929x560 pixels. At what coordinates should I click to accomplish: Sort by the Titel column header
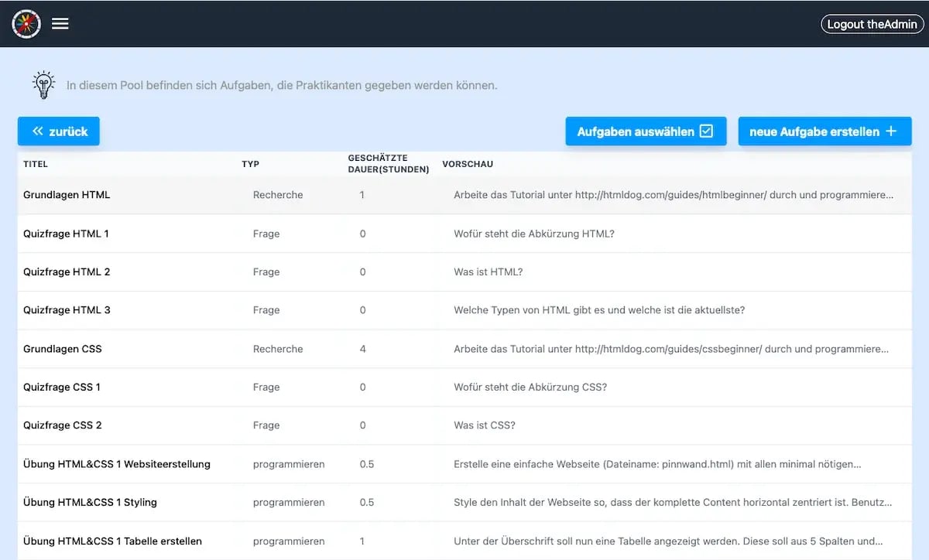coord(36,164)
